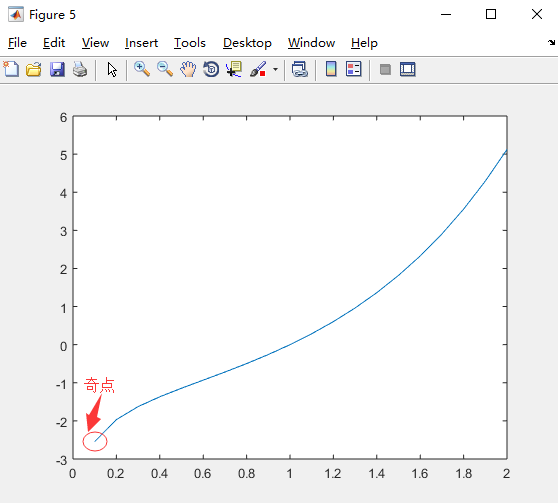Show Plot Tools and dock figure
This screenshot has height=503, width=558.
point(407,69)
